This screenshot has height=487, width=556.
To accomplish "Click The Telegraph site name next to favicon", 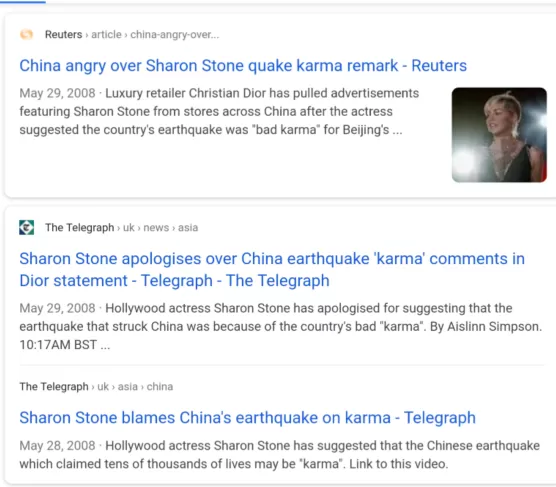I will (x=79, y=227).
